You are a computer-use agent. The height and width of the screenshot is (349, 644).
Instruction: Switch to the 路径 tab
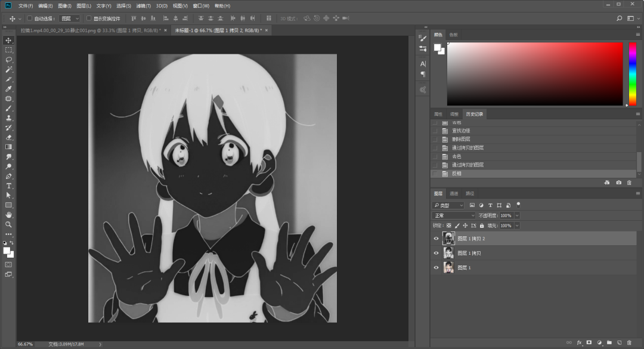470,194
